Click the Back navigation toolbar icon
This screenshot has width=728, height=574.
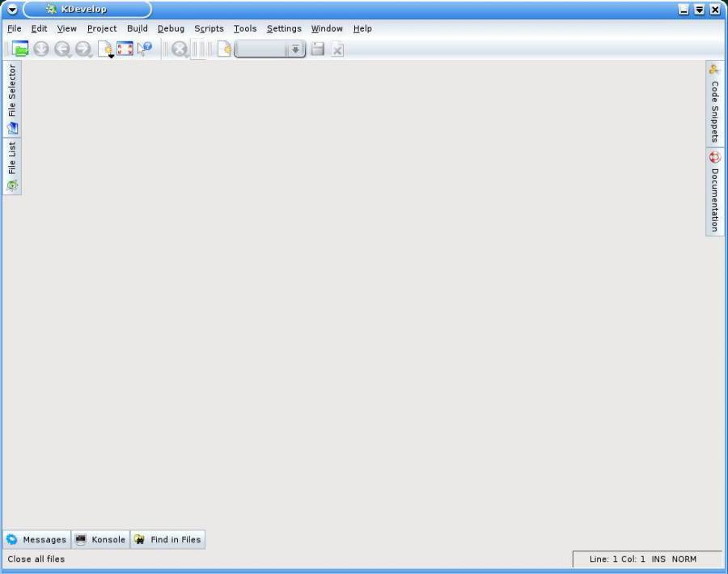pos(62,49)
